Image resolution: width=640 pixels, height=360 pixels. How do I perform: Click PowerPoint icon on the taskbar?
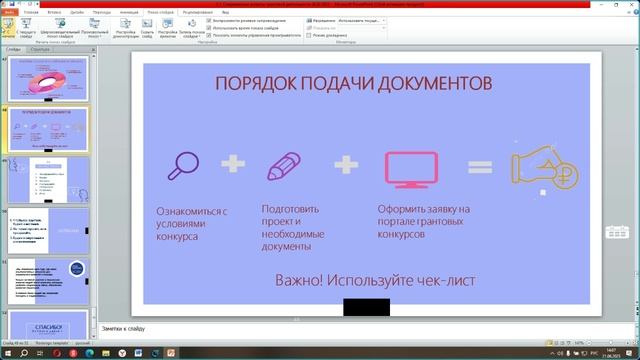click(171, 353)
